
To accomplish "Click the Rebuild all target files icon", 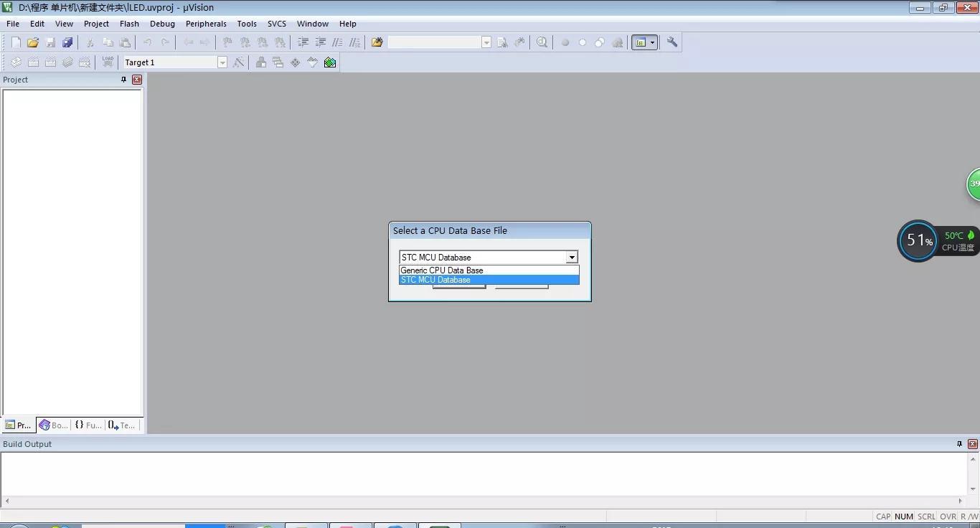I will pos(50,62).
